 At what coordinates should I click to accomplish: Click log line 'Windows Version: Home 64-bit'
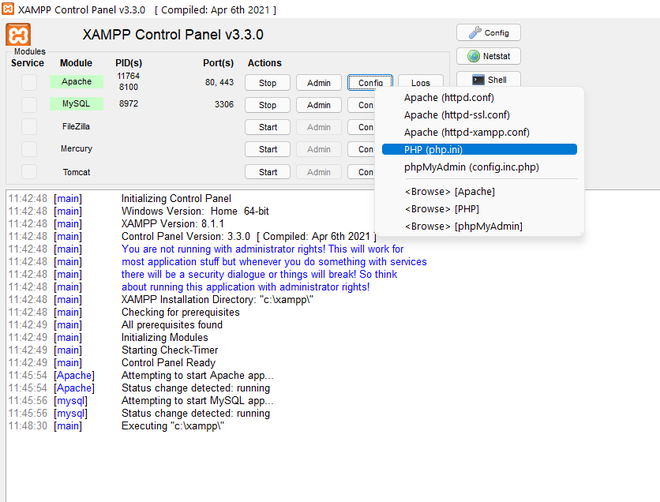point(195,211)
